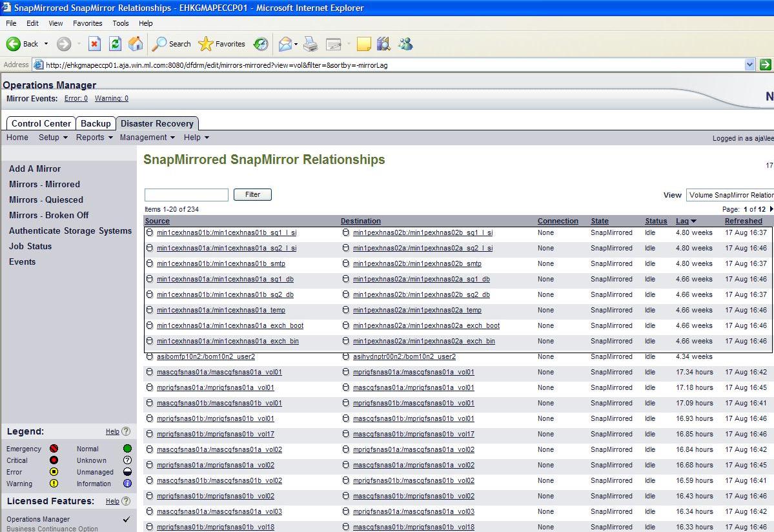The image size is (774, 532).
Task: Click the Go arrow beside address bar
Action: 765,65
